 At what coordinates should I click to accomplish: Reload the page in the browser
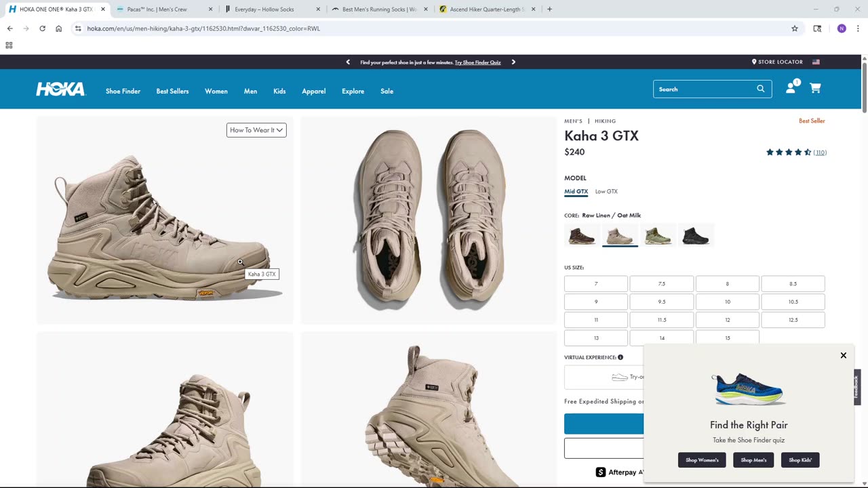click(42, 28)
